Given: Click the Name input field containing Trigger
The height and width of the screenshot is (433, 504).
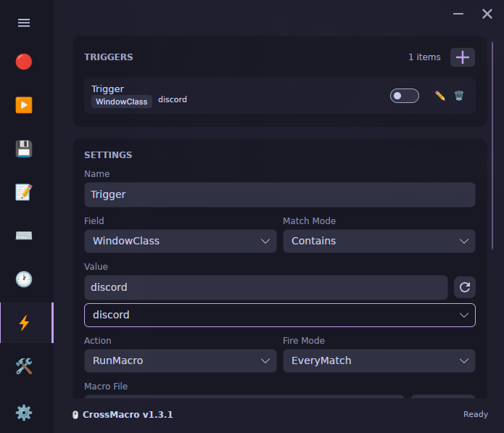Looking at the screenshot, I should click(x=280, y=195).
